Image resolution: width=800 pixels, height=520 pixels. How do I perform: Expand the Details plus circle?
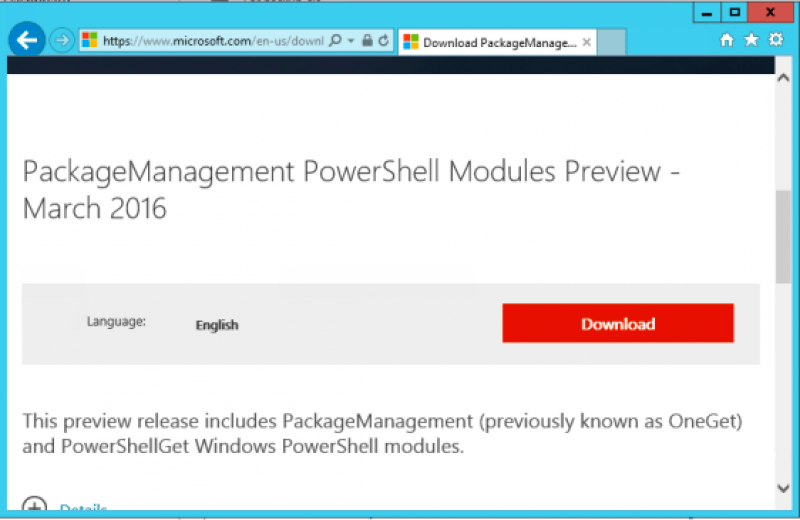(35, 504)
